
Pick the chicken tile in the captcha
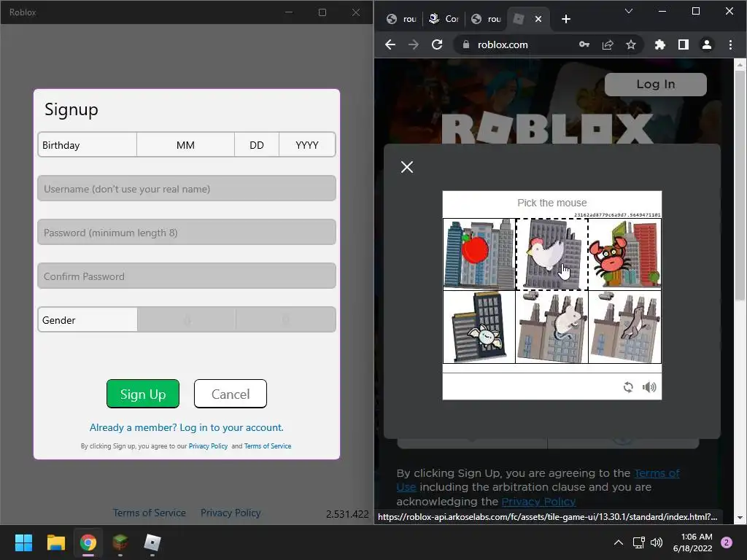point(552,254)
